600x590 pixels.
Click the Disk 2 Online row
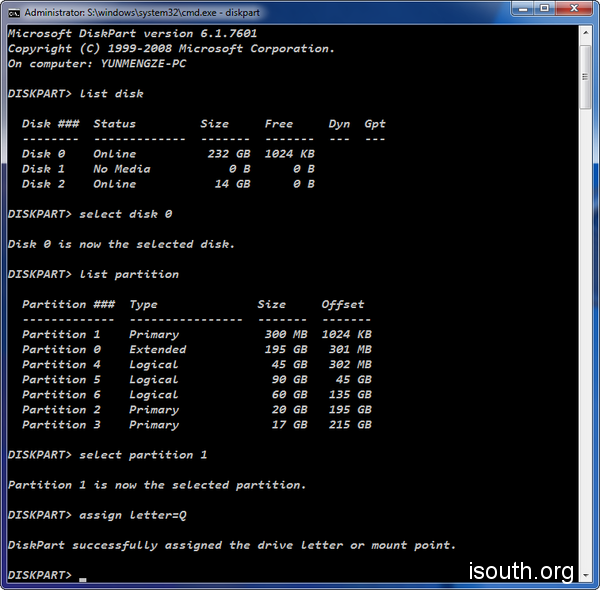168,184
